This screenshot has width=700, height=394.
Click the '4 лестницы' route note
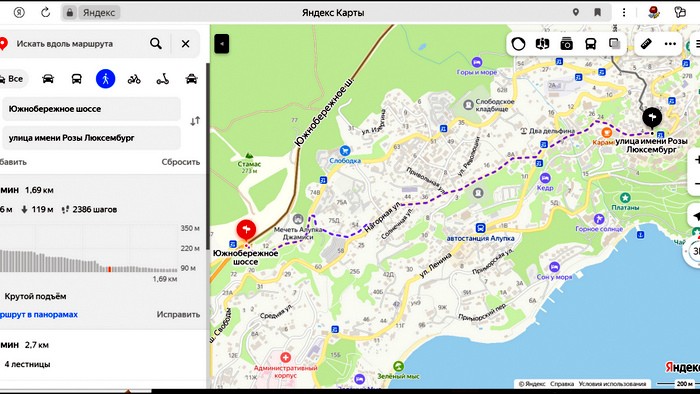(x=27, y=365)
